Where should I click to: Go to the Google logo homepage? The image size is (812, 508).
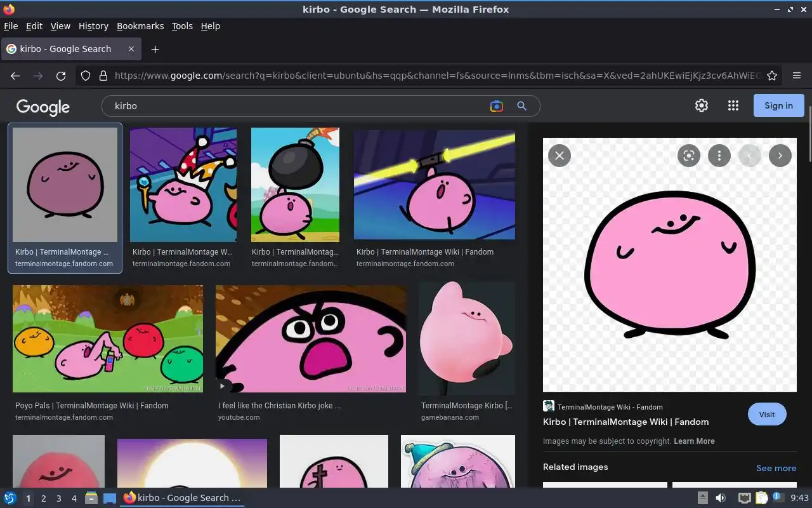(x=43, y=107)
